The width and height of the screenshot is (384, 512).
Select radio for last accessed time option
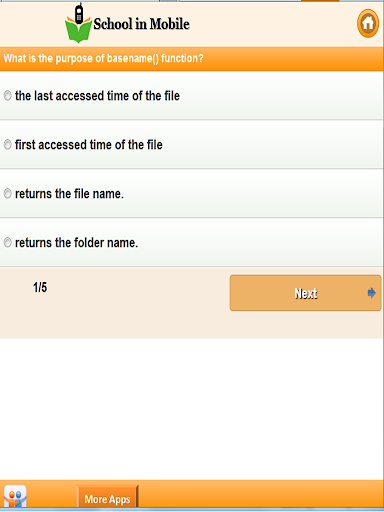7,96
